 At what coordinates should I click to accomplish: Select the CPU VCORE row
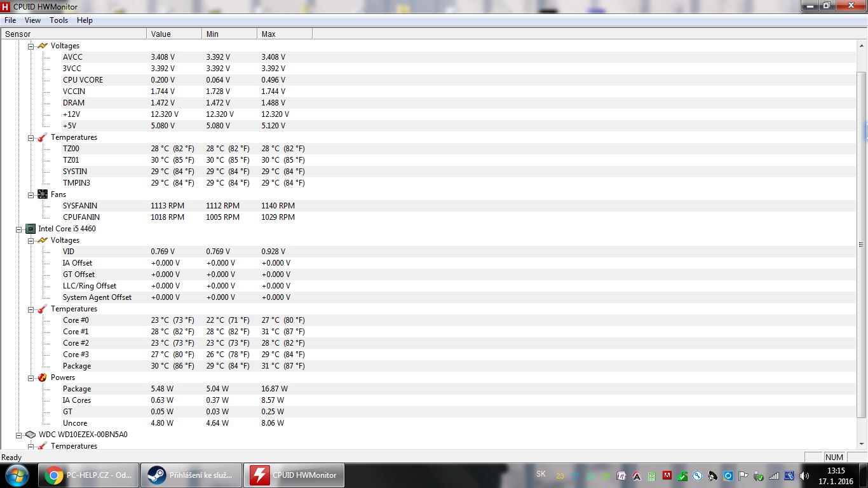[429, 80]
